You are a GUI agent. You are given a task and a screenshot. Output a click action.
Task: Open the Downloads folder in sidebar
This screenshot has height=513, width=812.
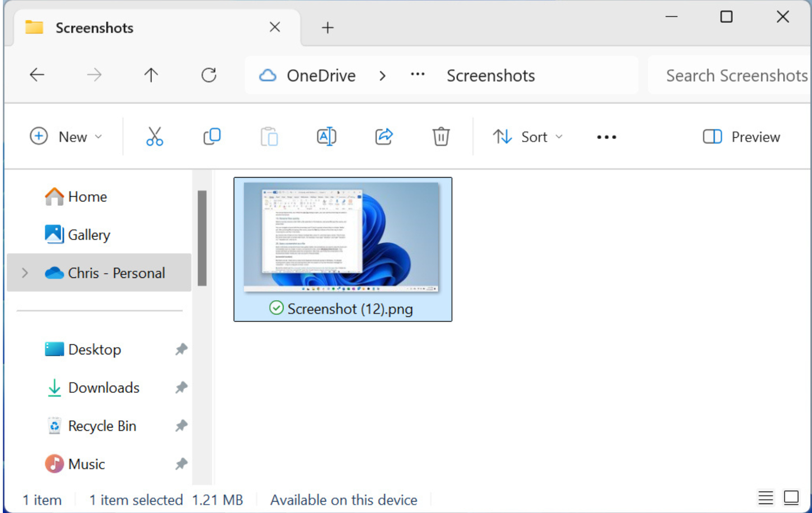[104, 388]
